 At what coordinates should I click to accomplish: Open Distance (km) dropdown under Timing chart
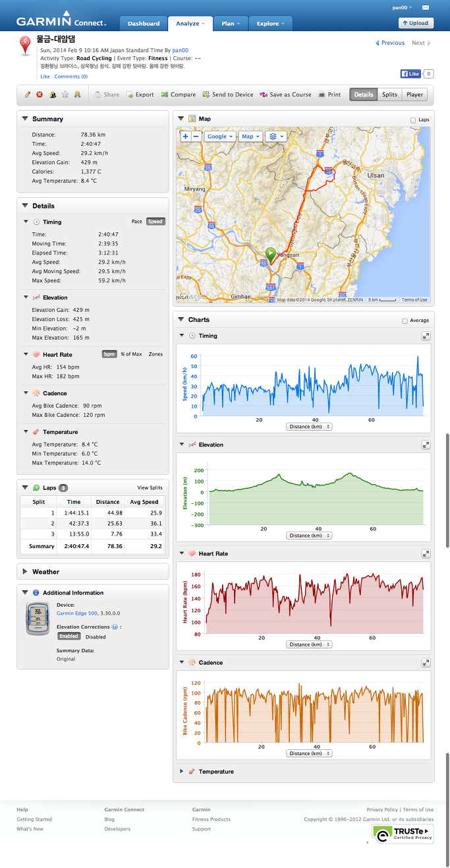tap(309, 427)
